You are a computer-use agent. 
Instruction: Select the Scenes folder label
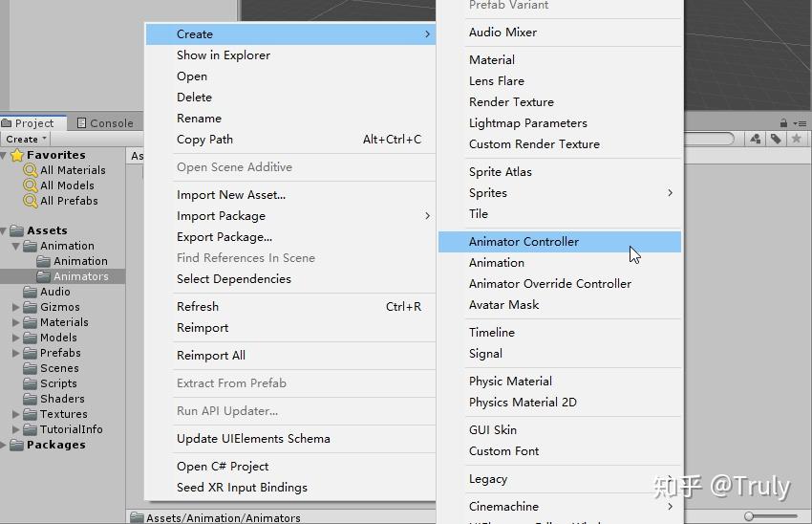coord(59,368)
